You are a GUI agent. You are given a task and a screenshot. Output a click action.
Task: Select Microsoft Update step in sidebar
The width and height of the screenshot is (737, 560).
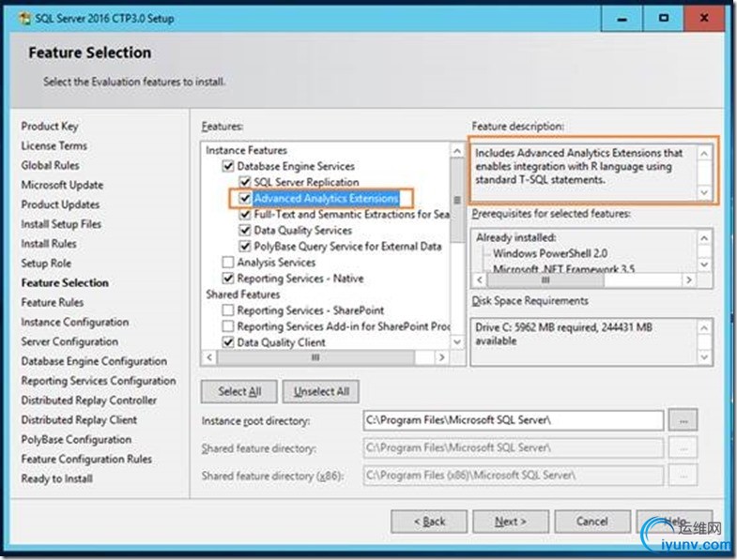[x=62, y=185]
